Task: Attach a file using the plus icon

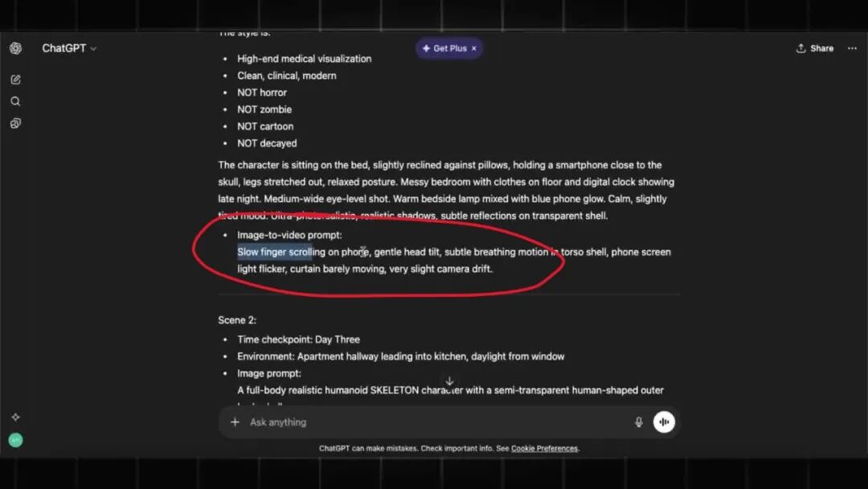Action: [x=235, y=422]
